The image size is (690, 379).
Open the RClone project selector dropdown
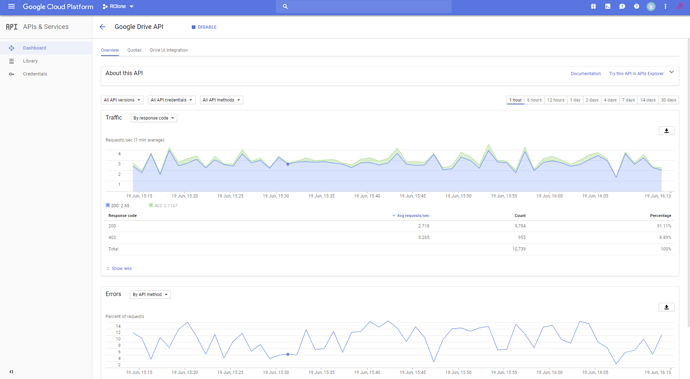click(118, 7)
